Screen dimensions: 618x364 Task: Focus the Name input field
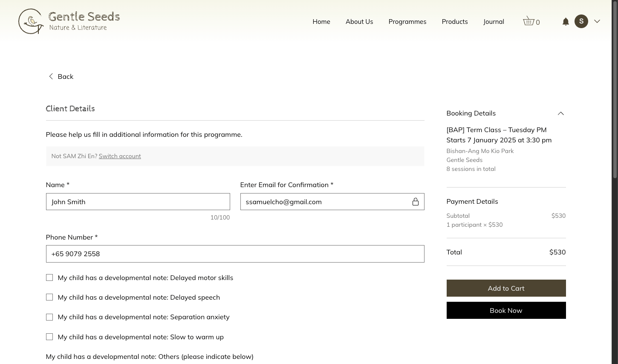[x=138, y=202]
